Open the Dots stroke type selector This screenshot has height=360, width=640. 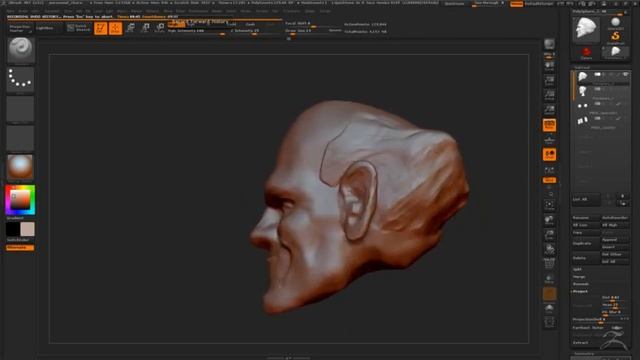[20, 79]
